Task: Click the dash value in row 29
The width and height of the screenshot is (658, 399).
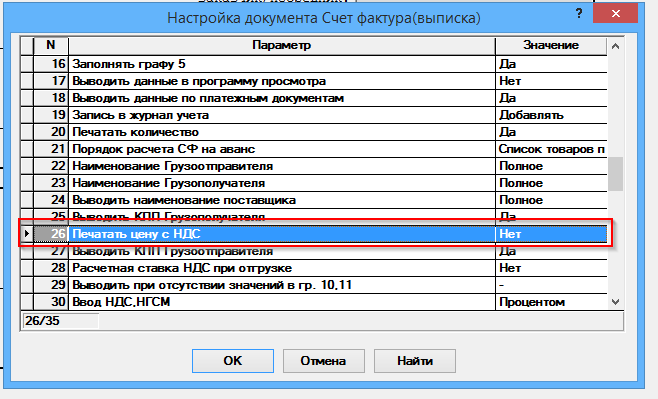Action: (551, 285)
